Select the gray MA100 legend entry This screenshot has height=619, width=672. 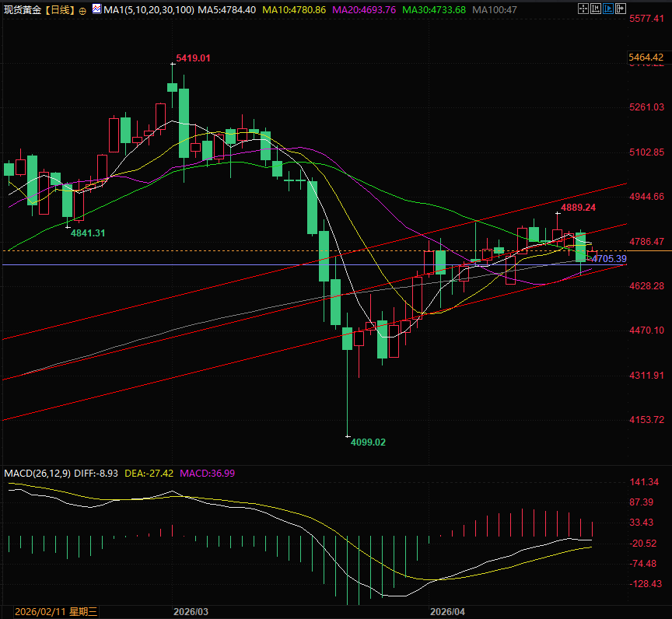tap(495, 10)
